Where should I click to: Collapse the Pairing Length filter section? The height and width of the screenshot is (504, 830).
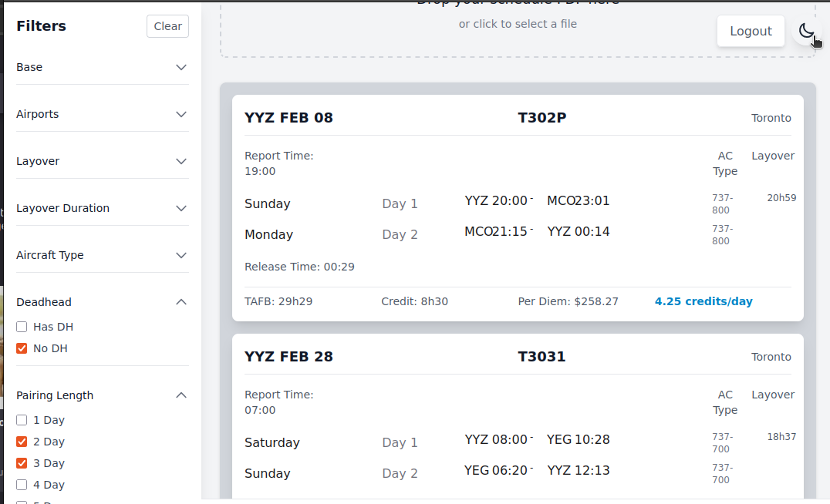click(181, 395)
